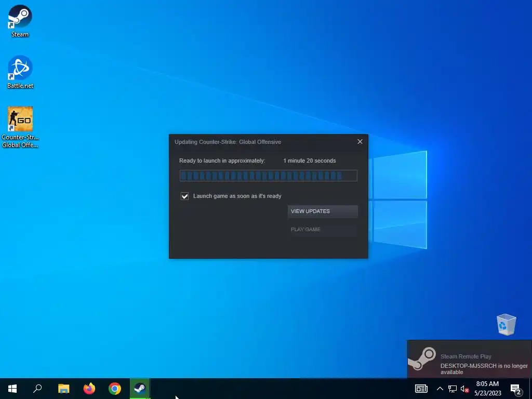This screenshot has height=399, width=532.
Task: Click 'Updating Counter-Strike: Global Offensive' title
Action: tap(228, 142)
